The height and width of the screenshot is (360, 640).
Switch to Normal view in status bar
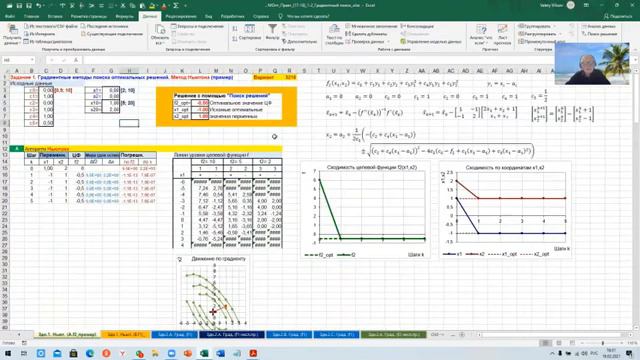click(x=545, y=343)
